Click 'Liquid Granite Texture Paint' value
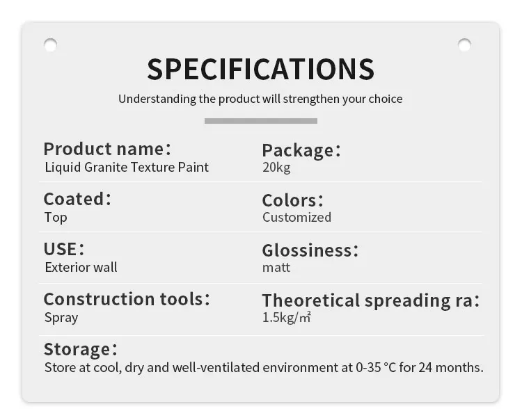Image resolution: width=522 pixels, height=420 pixels. [x=127, y=168]
